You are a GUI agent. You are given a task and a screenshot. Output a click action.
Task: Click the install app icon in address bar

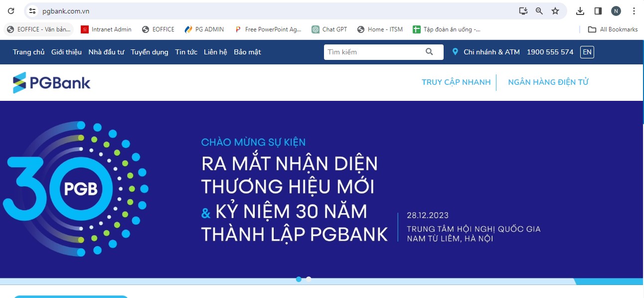click(x=523, y=10)
